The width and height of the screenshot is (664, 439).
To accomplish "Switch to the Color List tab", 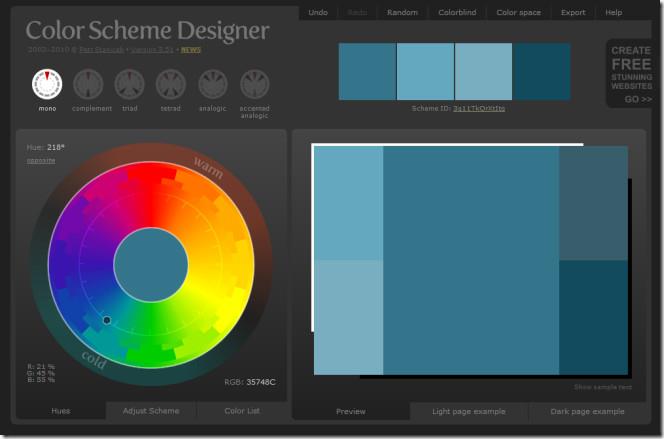I will (x=240, y=411).
